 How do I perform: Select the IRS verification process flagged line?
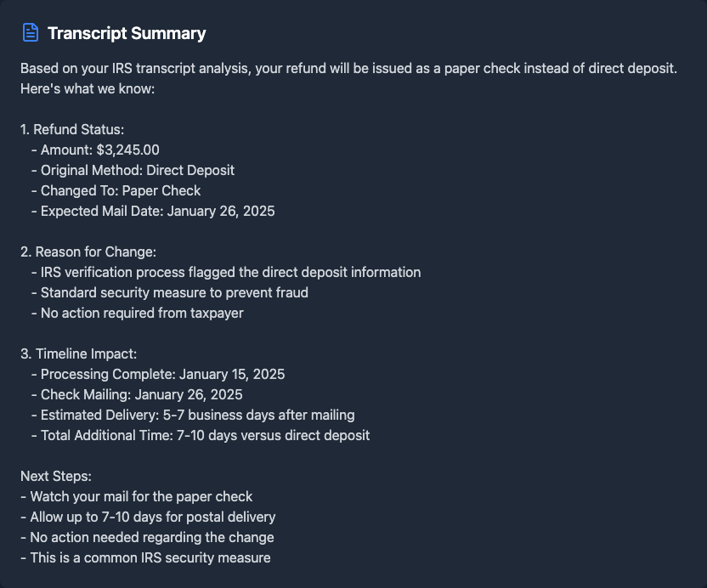click(x=230, y=272)
